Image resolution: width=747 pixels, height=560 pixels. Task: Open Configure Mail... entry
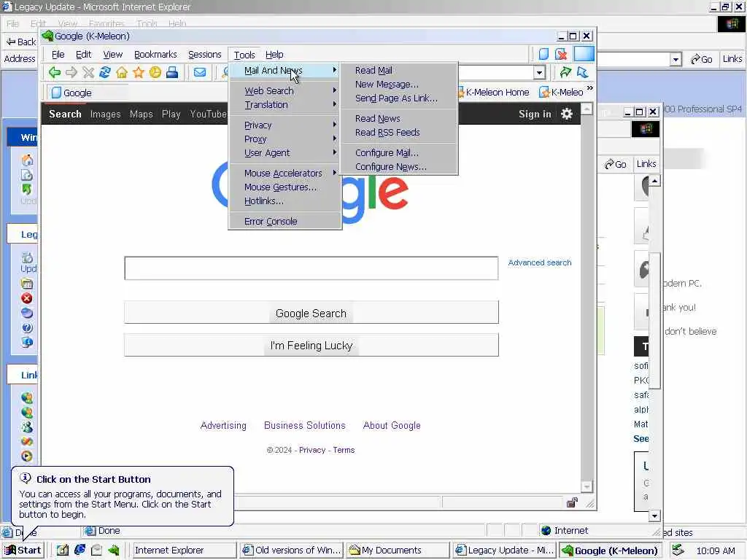tap(399, 152)
